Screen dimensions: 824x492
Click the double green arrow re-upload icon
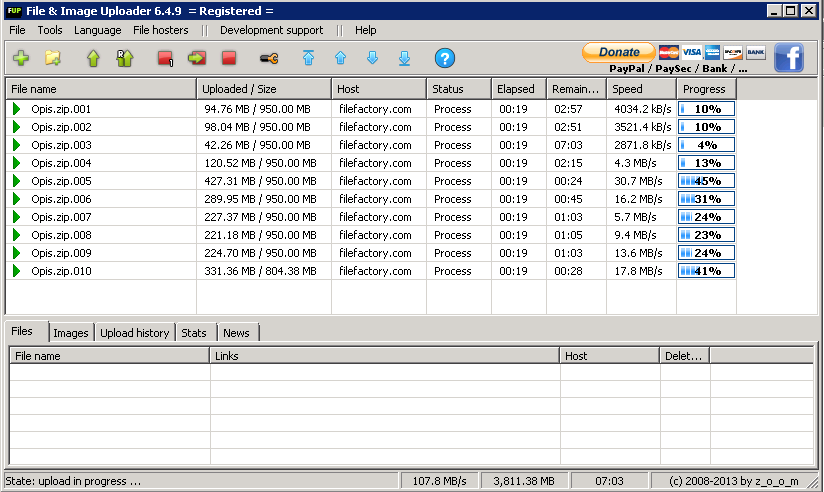[x=125, y=58]
